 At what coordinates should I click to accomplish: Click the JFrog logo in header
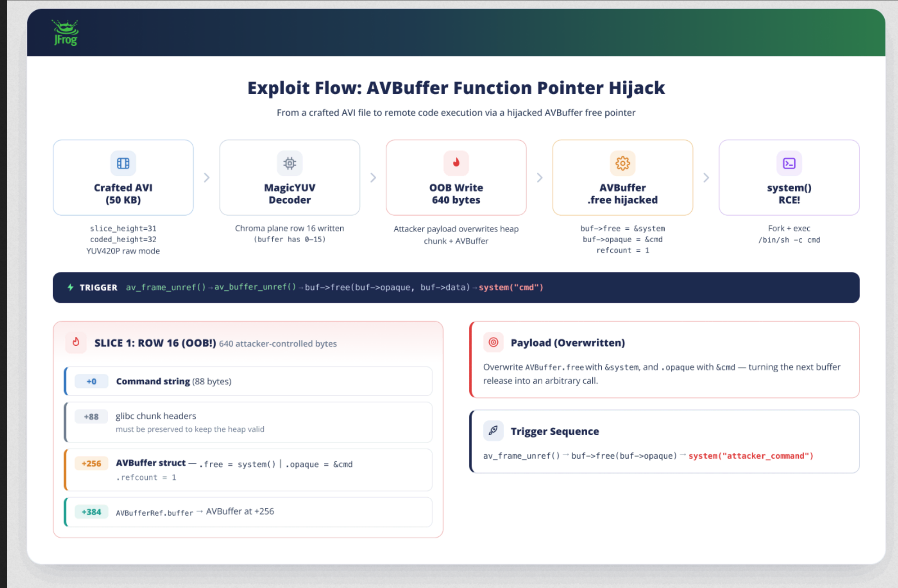(65, 33)
